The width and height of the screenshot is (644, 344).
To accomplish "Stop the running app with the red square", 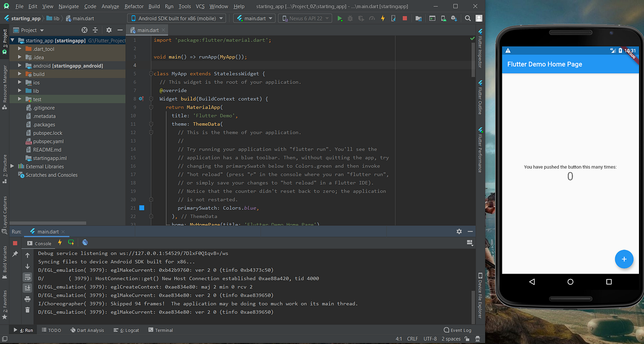I will click(x=406, y=18).
